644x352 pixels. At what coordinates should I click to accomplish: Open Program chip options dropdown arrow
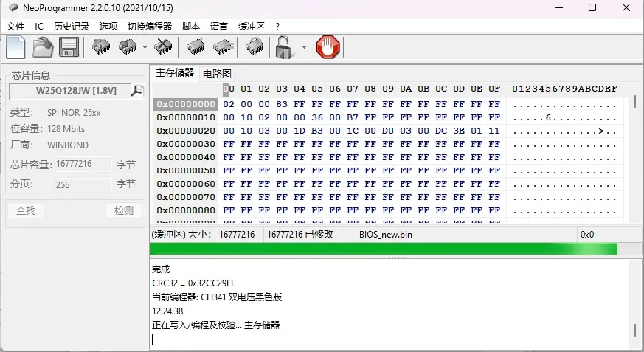(x=145, y=46)
